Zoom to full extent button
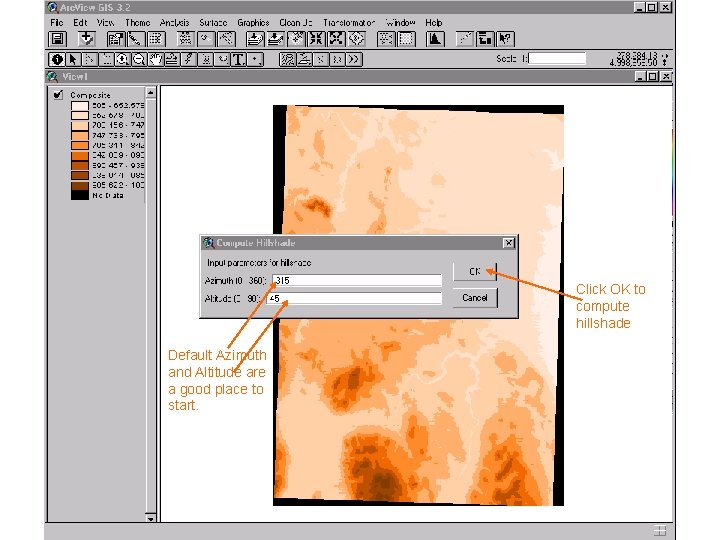The image size is (720, 540). click(x=255, y=39)
